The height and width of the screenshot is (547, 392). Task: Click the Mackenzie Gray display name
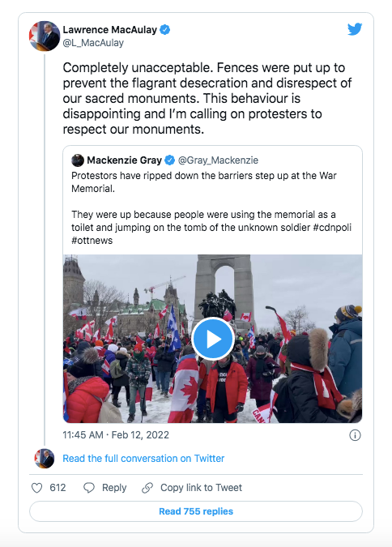point(124,160)
